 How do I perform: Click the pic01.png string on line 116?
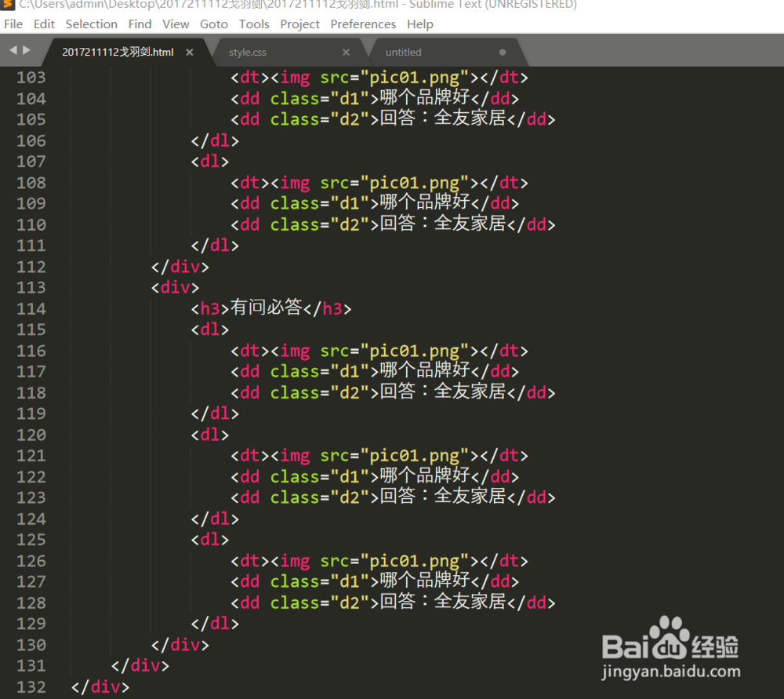tap(415, 351)
